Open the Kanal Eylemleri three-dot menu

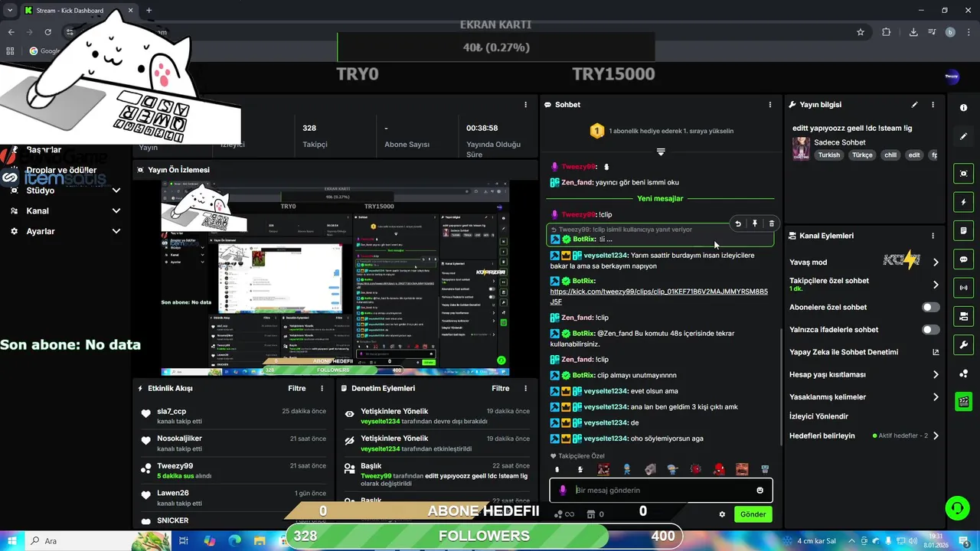pos(933,236)
